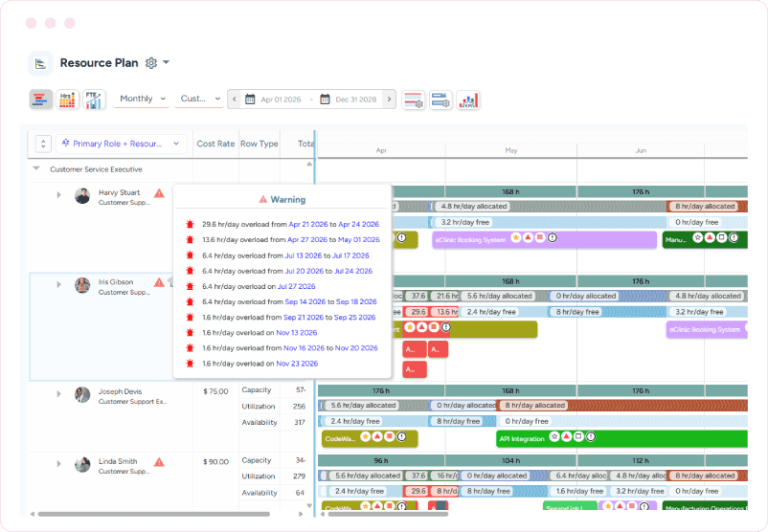Click Joseph Devis's 8 hr/day allocated red bar
Image resolution: width=768 pixels, height=532 pixels.
[622, 406]
